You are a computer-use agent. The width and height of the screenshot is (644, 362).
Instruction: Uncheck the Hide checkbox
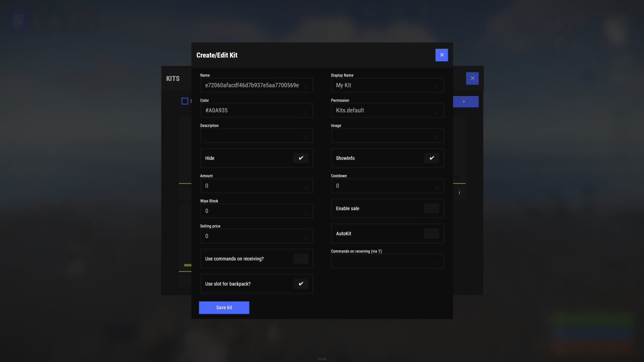(x=301, y=158)
